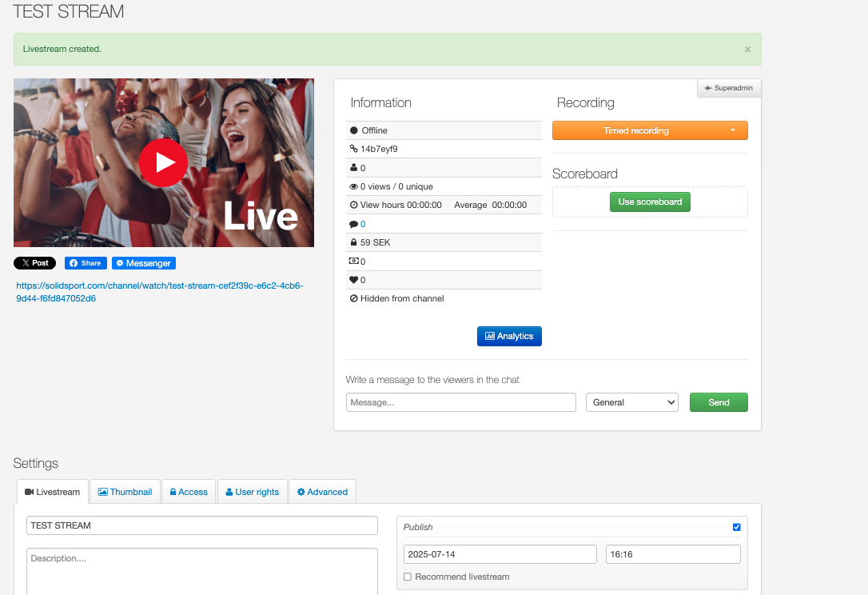The height and width of the screenshot is (595, 868).
Task: Toggle the Publish checkbox
Action: coord(736,527)
